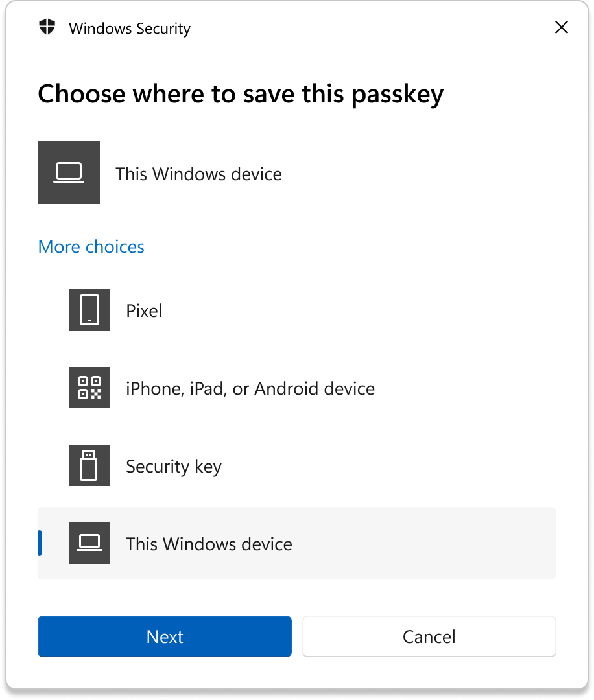The image size is (594, 700).
Task: Click the QR code icon
Action: pos(89,388)
